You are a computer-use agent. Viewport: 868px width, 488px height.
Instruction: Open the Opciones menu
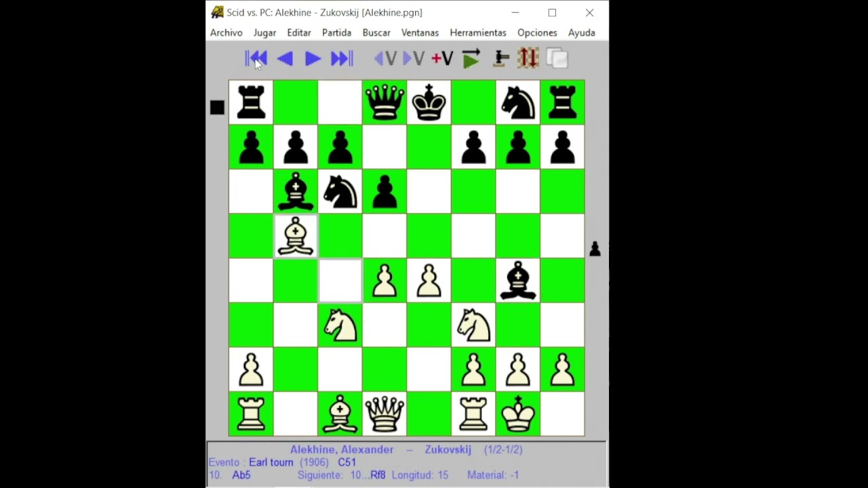tap(537, 33)
